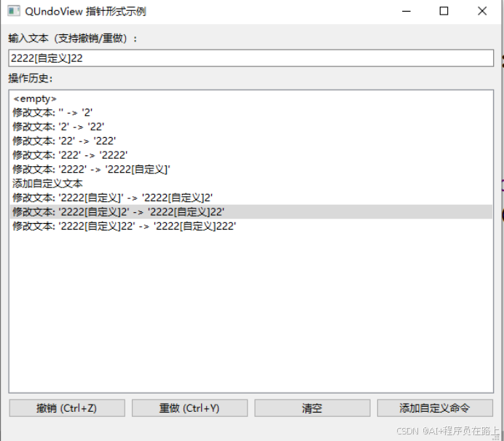
Task: Select history row '2222[自定义]22' -> '2222[自定义]222'
Action: point(251,226)
